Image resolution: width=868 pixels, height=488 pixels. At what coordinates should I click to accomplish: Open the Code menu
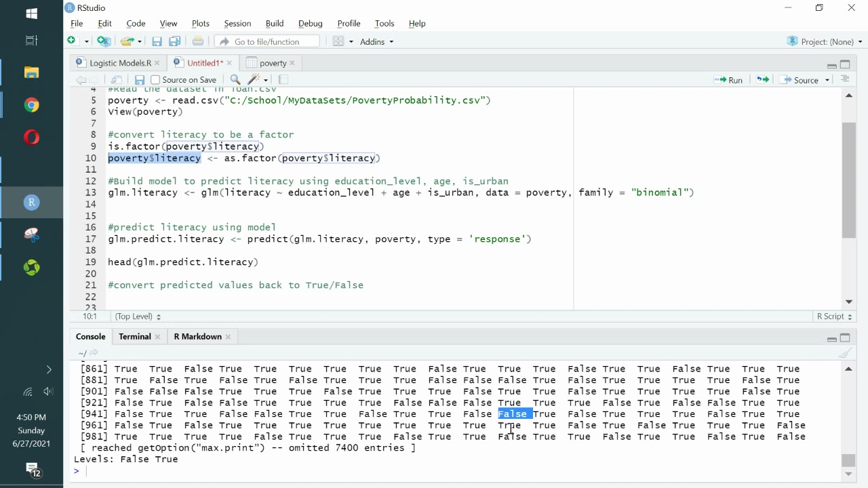click(136, 23)
